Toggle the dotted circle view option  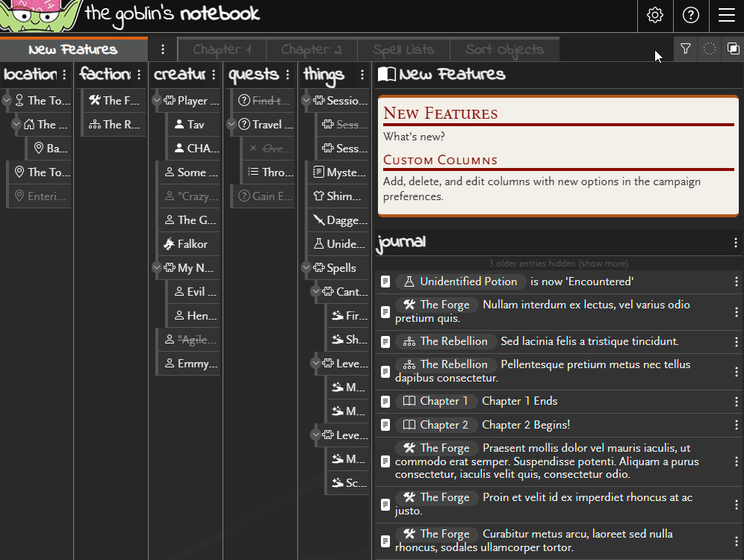click(710, 49)
